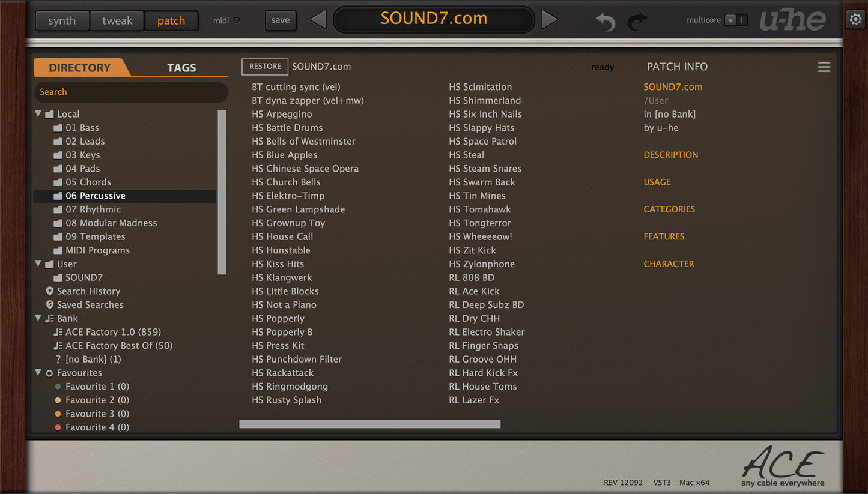Click the midi activity indicator
Image resolution: width=868 pixels, height=494 pixels.
point(237,20)
